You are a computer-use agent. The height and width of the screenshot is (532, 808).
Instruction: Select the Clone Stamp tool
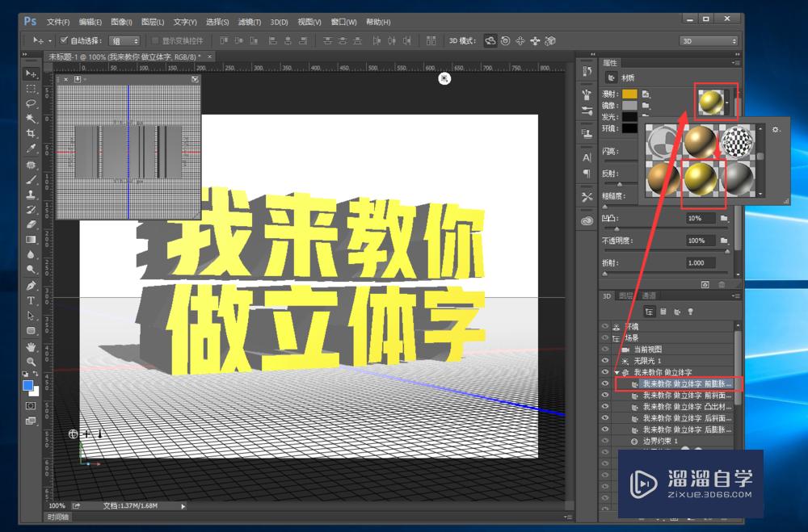click(31, 195)
